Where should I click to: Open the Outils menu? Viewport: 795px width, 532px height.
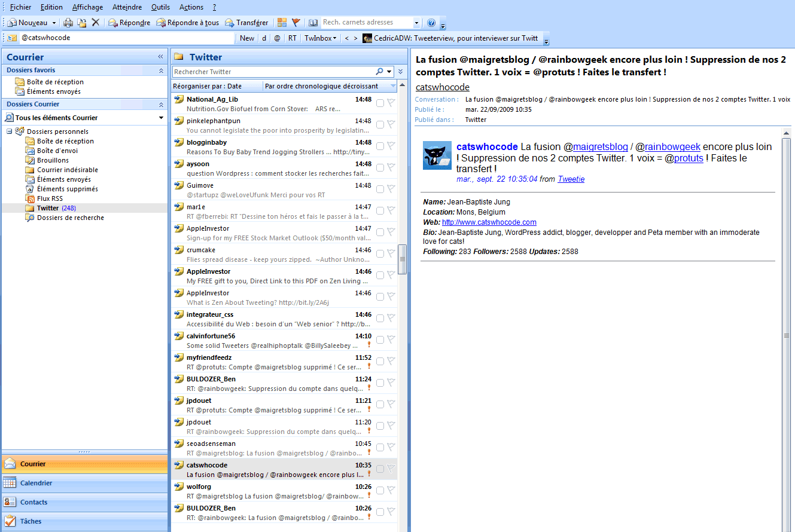(160, 7)
